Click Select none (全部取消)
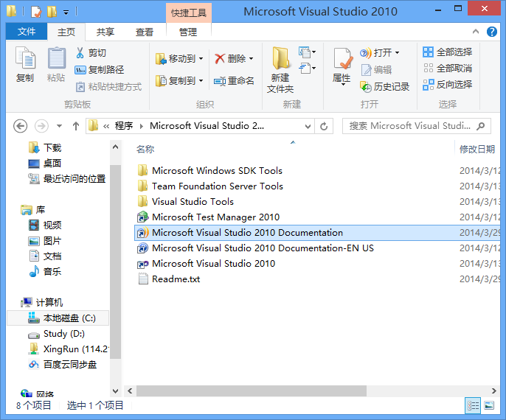Viewport: 506px width, 420px height. coord(447,68)
